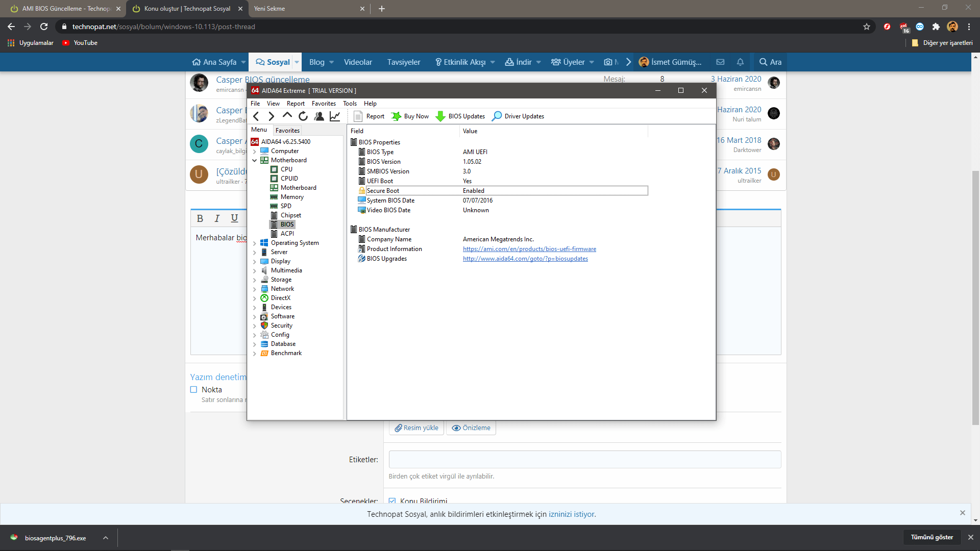Enable the Nokta checkbox
The image size is (980, 551).
coord(193,390)
